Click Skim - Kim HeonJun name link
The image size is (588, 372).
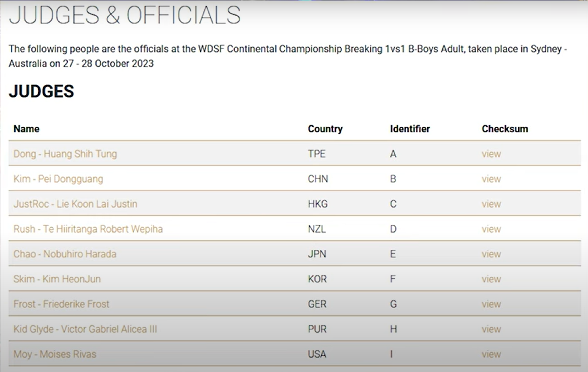pos(57,279)
